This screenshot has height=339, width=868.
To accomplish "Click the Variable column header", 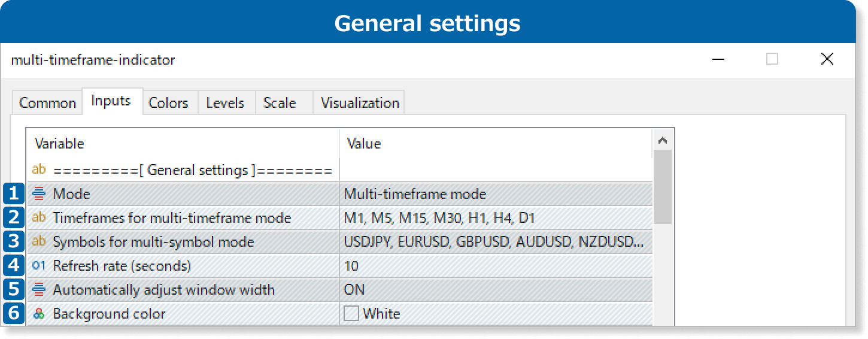I will point(183,144).
